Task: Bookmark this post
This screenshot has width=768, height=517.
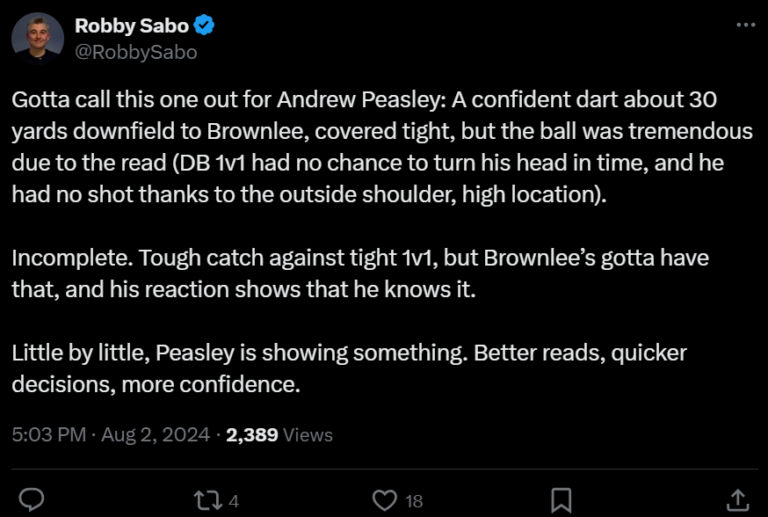Action: point(562,498)
